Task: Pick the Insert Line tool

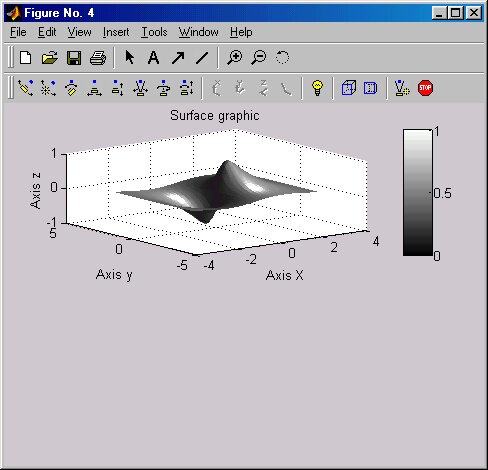Action: click(x=202, y=58)
